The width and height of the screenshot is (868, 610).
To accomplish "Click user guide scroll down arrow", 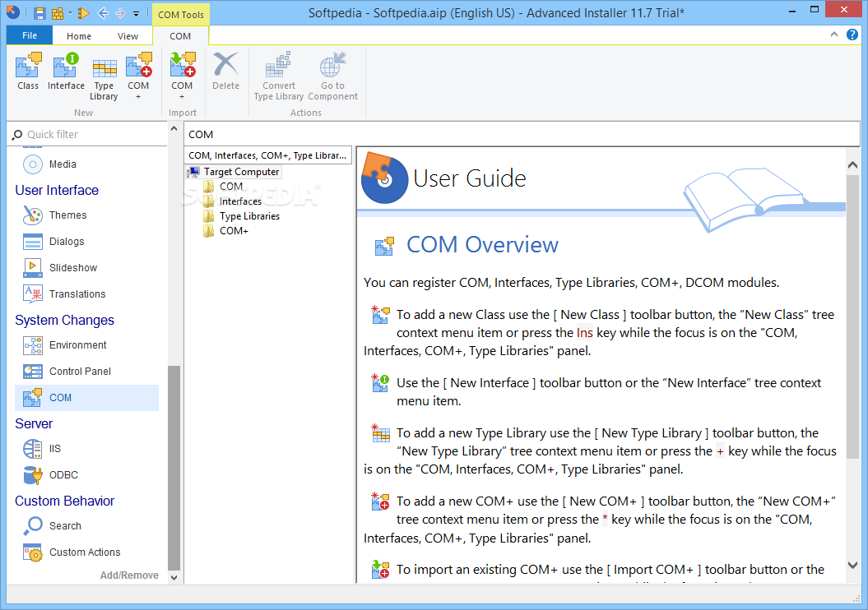I will point(852,566).
